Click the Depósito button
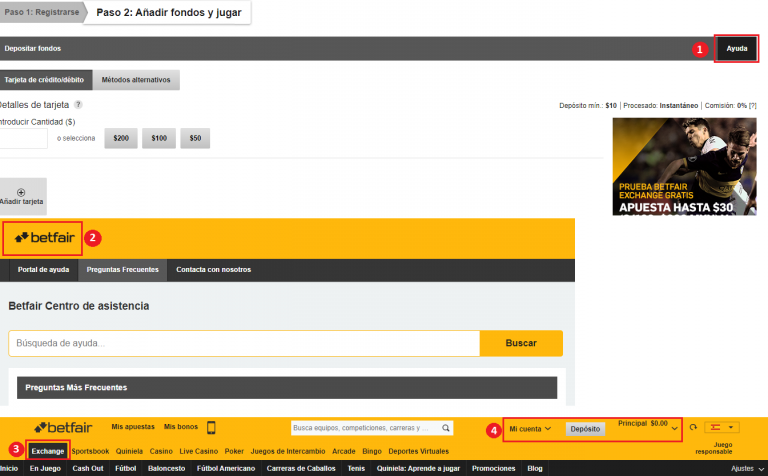Viewport: 768px width, 476px height. pos(585,429)
